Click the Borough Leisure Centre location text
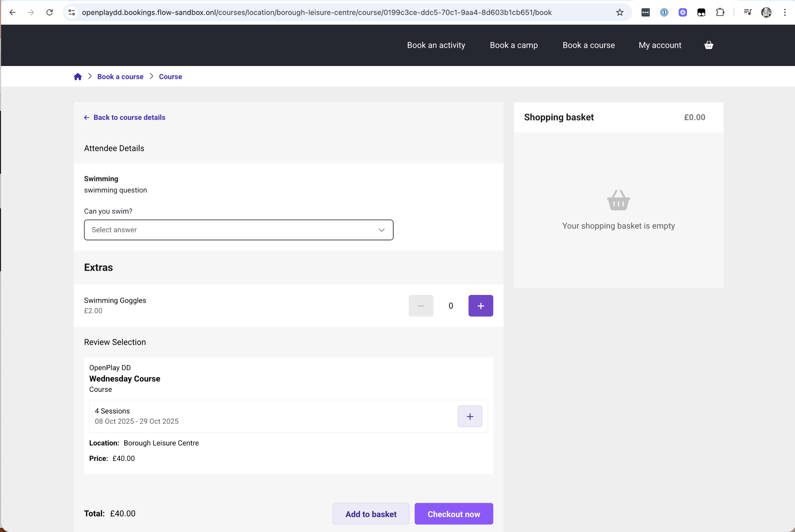 tap(161, 443)
